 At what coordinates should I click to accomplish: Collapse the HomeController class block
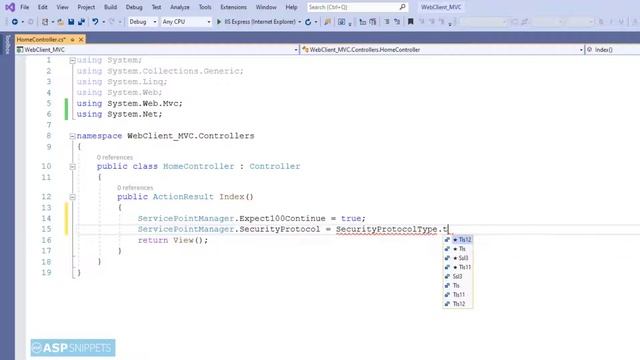pos(72,167)
